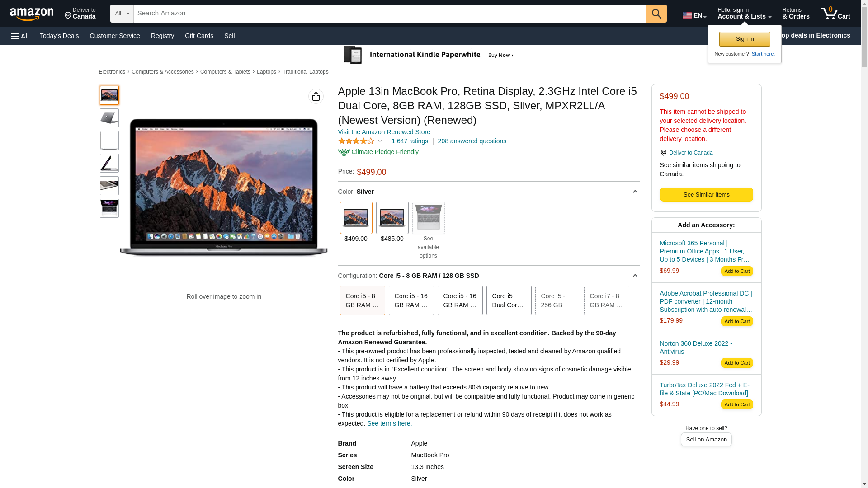Click the share icon on product image
The width and height of the screenshot is (868, 488).
click(x=316, y=96)
